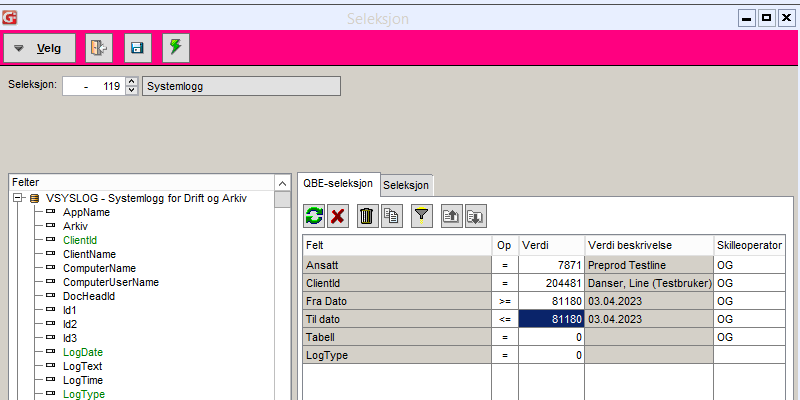
Task: Switch to the QBE-seleksjon tab
Action: pos(338,184)
